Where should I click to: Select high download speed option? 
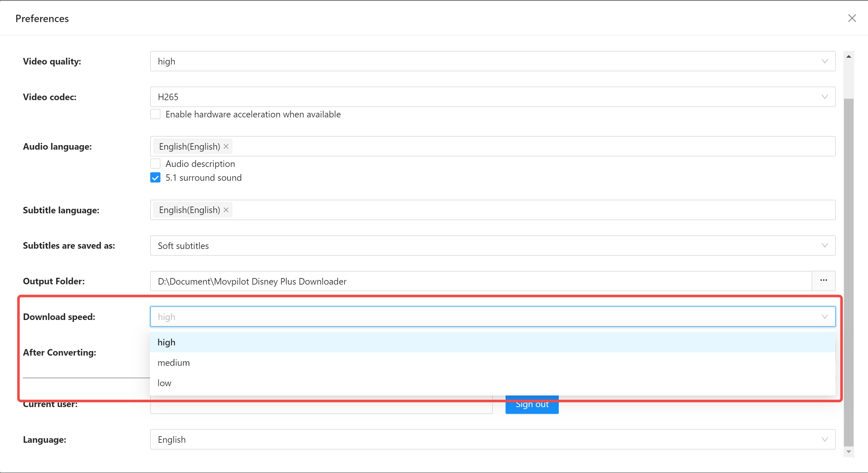pyautogui.click(x=493, y=342)
